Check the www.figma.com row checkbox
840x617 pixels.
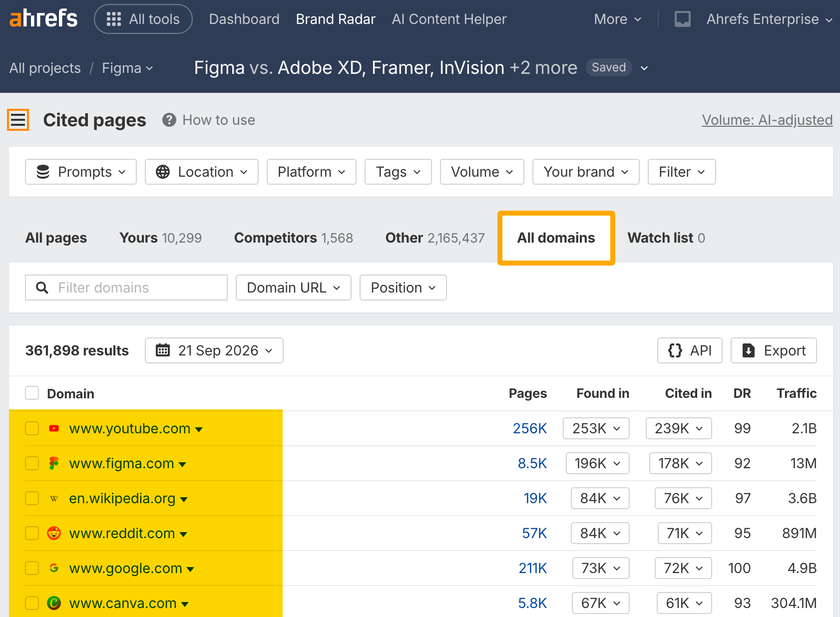pos(32,463)
